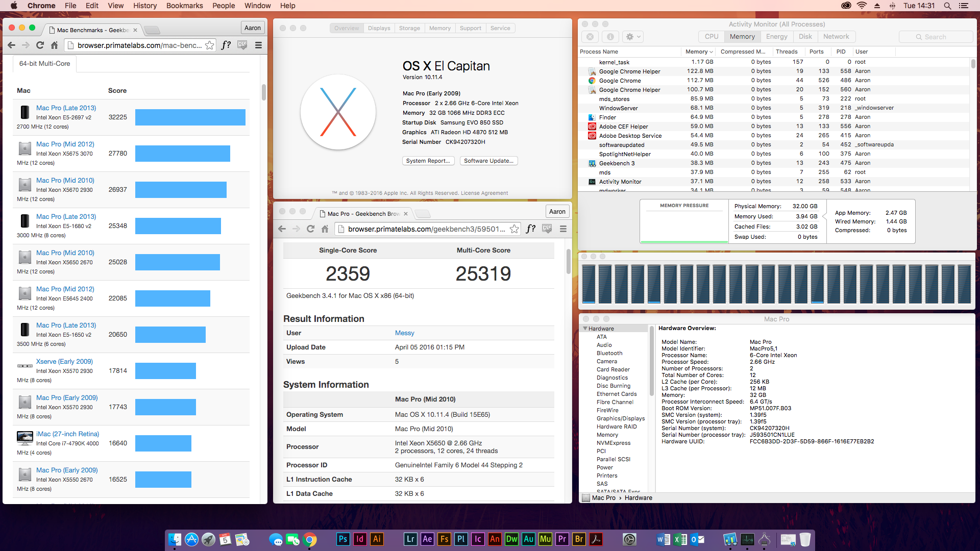This screenshot has height=551, width=980.
Task: Click the Software Update button
Action: click(488, 161)
